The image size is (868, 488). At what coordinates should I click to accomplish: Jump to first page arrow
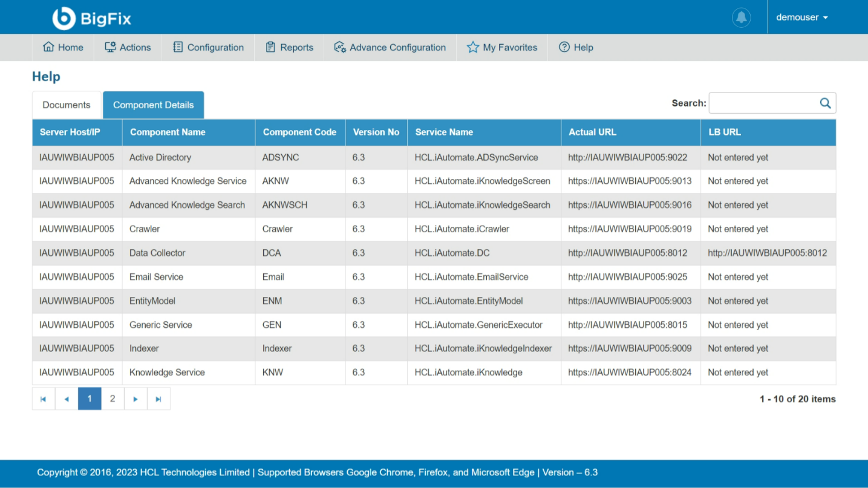tap(44, 399)
